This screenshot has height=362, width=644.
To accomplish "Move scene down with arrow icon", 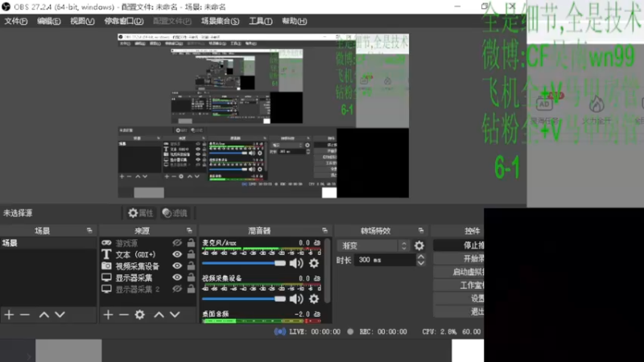I will tap(60, 315).
